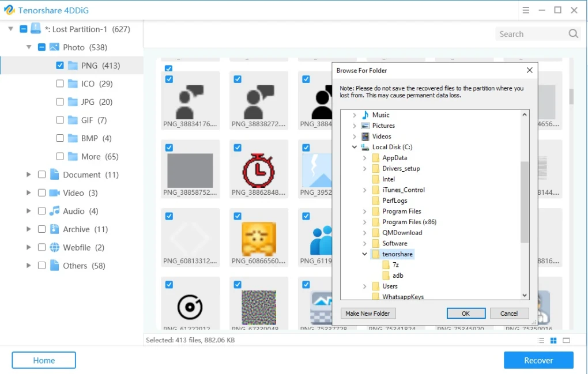The height and width of the screenshot is (374, 588).
Task: Expand the Program Files folder
Action: [x=364, y=211]
